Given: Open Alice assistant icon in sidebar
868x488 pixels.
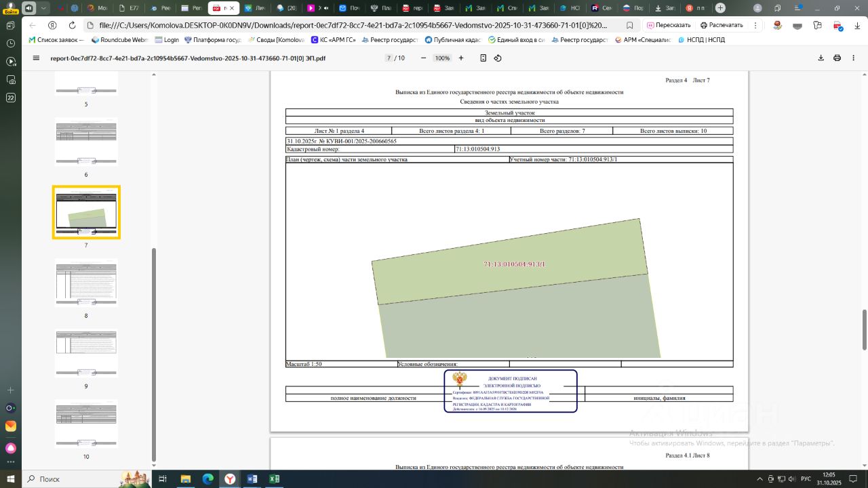Looking at the screenshot, I should 10,448.
